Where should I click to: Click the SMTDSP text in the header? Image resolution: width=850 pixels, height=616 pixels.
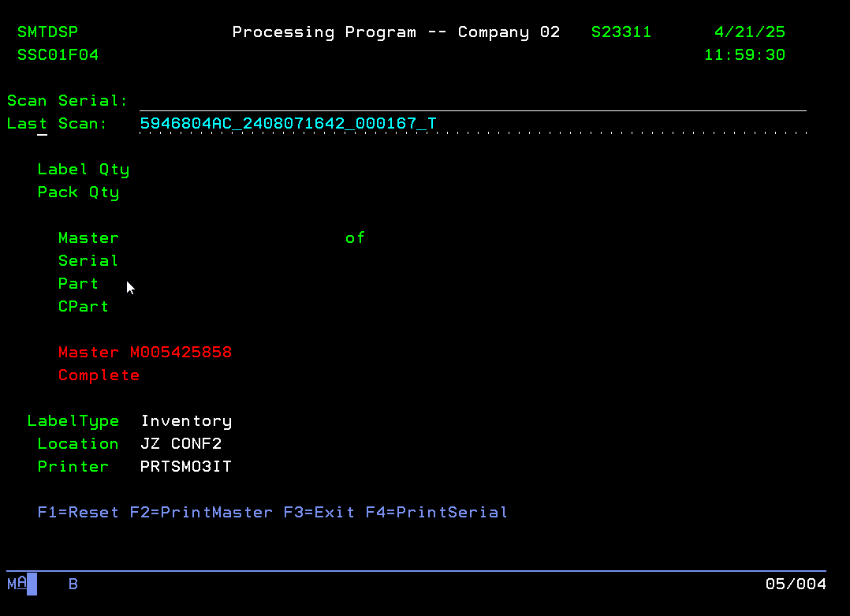tap(47, 32)
